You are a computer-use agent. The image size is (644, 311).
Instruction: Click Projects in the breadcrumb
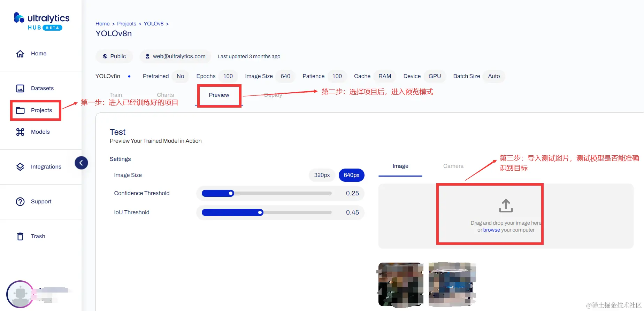click(x=127, y=24)
